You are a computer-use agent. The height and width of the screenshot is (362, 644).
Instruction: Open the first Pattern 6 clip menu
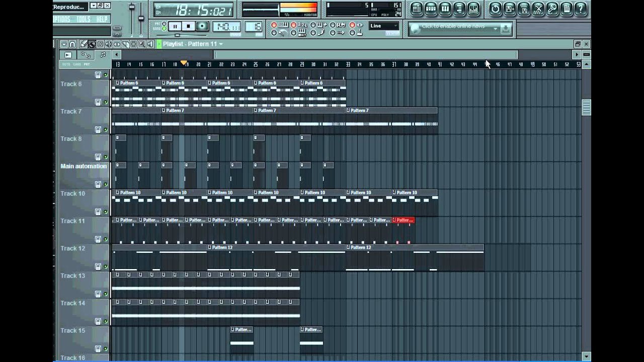click(x=118, y=83)
